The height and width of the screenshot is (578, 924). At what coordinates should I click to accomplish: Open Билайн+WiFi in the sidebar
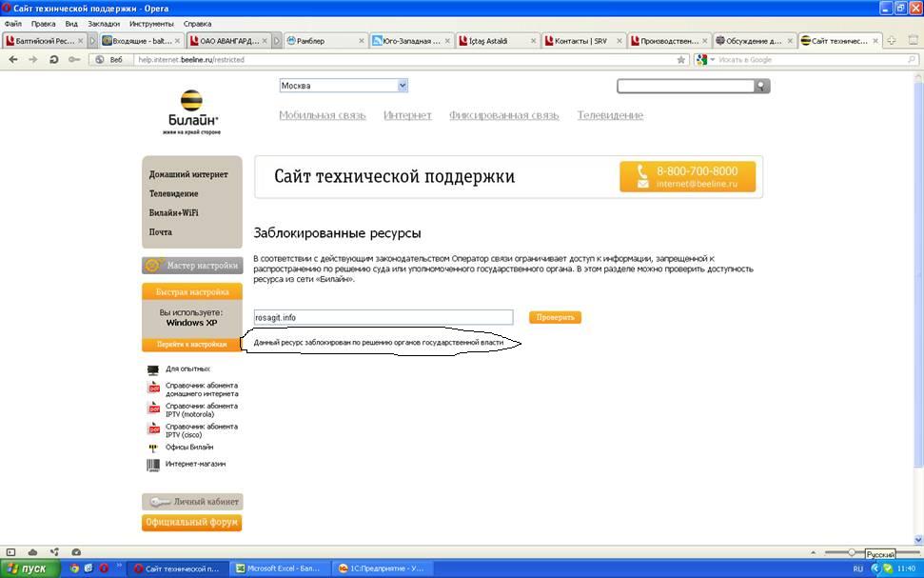click(x=174, y=213)
